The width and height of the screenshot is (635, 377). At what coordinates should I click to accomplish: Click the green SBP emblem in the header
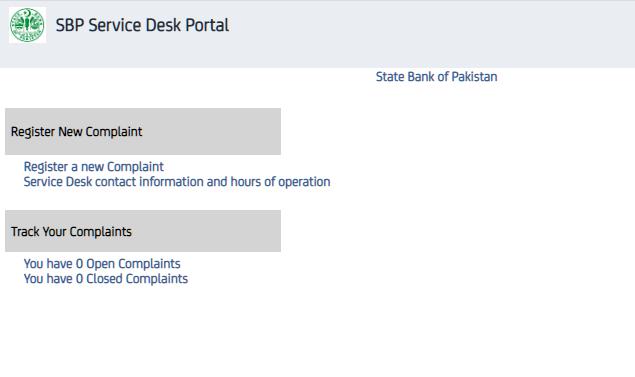coord(27,25)
